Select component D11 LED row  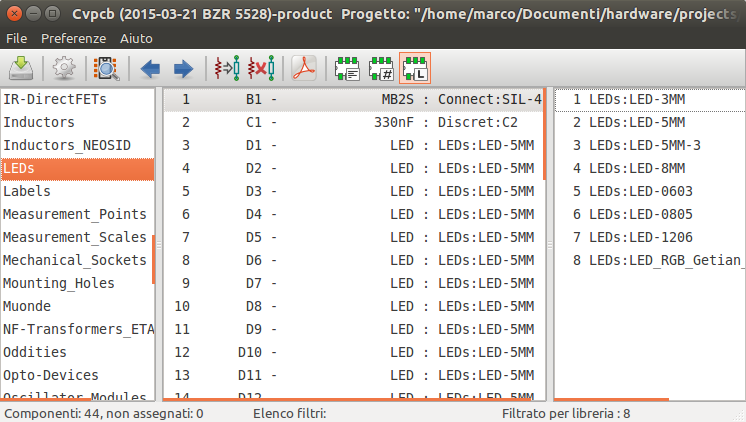point(353,375)
